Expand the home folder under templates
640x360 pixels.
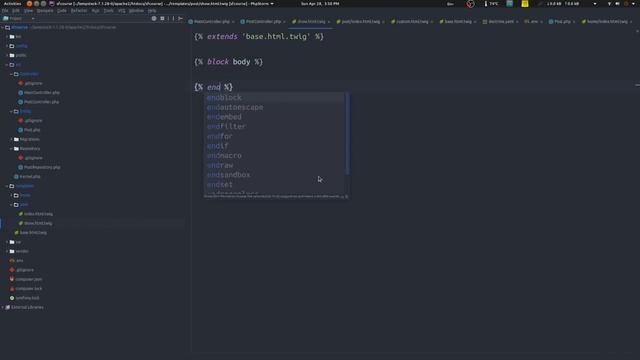click(11, 196)
